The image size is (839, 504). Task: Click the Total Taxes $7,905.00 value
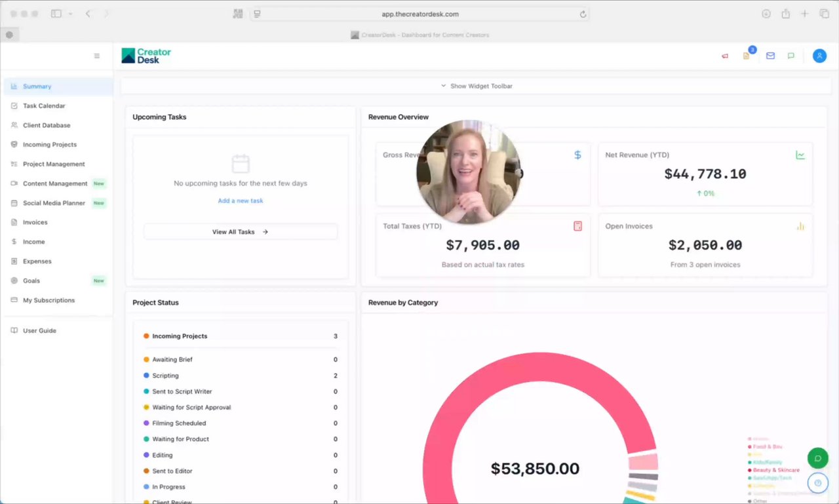coord(483,245)
